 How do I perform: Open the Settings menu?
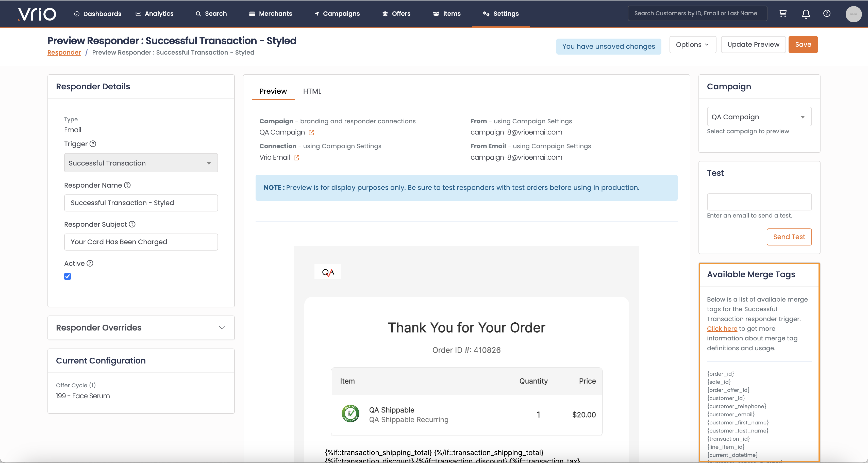501,13
